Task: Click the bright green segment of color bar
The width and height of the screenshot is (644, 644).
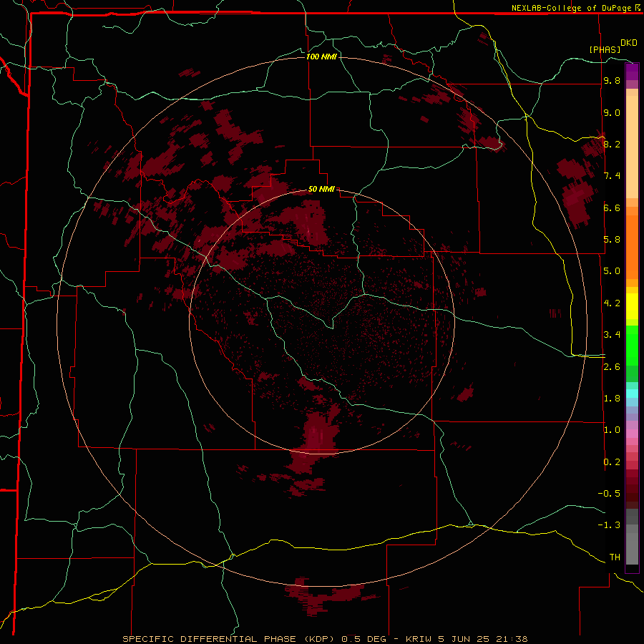Action: 632,345
